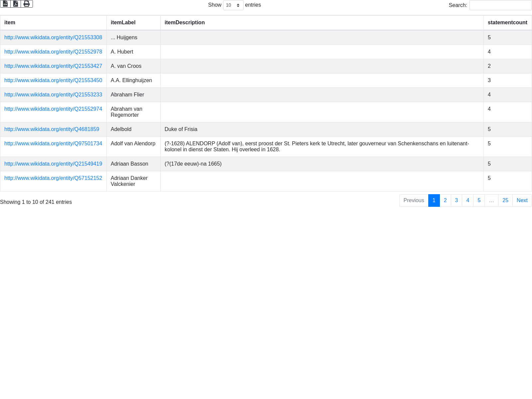Viewport: 532px width, 399px height.
Task: Navigate to page 5 of entries
Action: click(x=479, y=200)
